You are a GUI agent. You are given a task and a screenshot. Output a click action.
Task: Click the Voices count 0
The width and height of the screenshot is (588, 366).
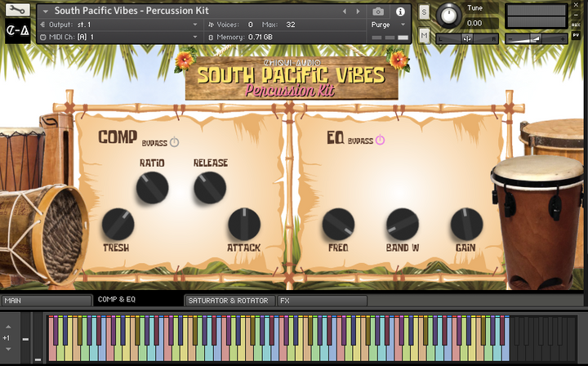pyautogui.click(x=251, y=25)
